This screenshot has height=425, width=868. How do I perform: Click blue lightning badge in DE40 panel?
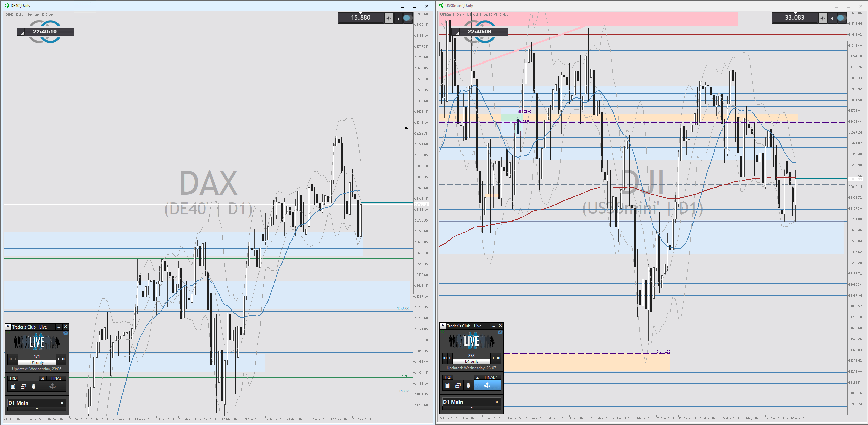click(x=66, y=333)
